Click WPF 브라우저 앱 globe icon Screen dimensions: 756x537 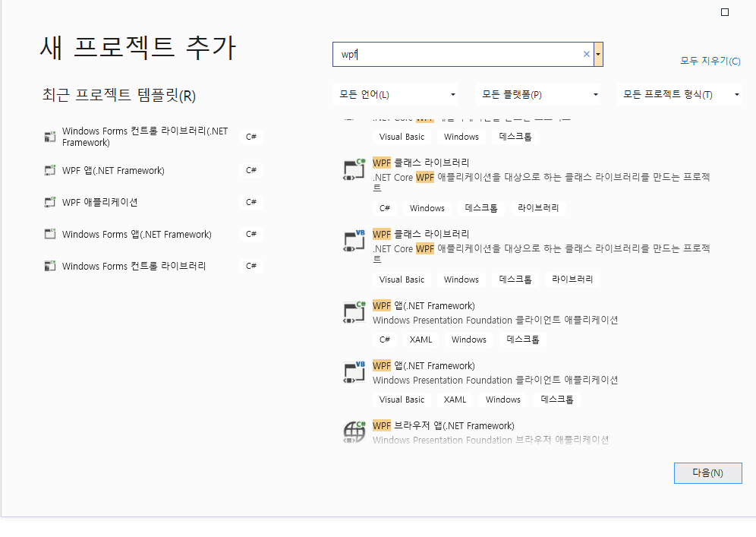[354, 432]
